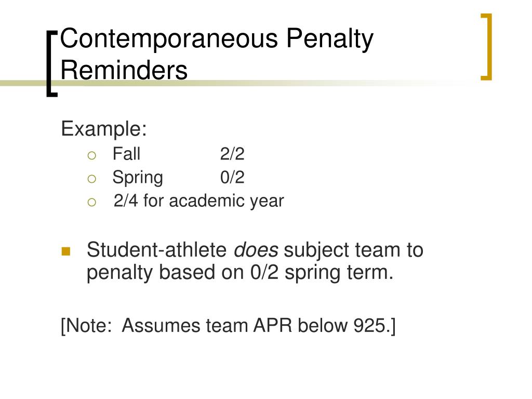Click the '0/2' spring score
The width and height of the screenshot is (532, 399).
pyautogui.click(x=232, y=177)
